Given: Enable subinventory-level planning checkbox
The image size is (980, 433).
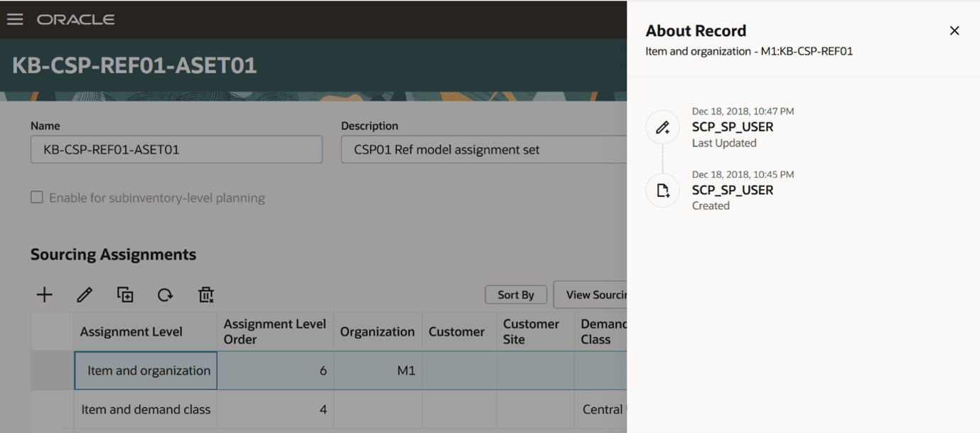Looking at the screenshot, I should 37,198.
